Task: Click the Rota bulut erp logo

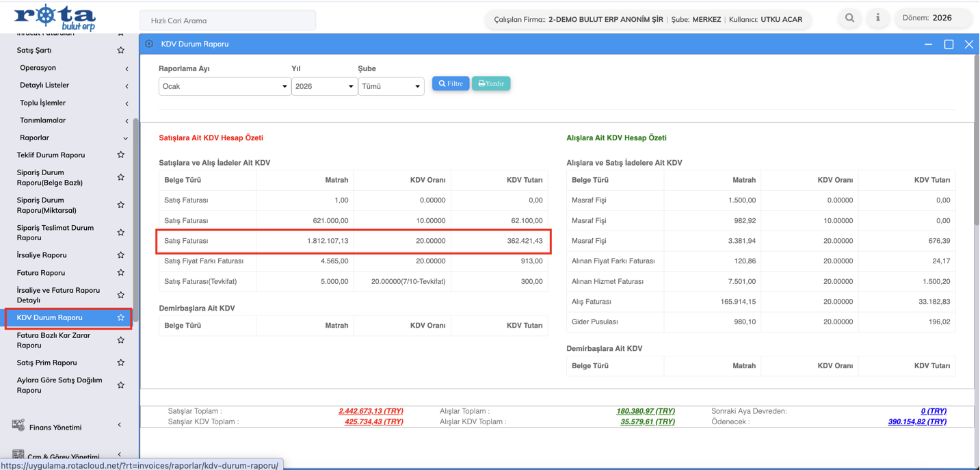Action: tap(55, 17)
